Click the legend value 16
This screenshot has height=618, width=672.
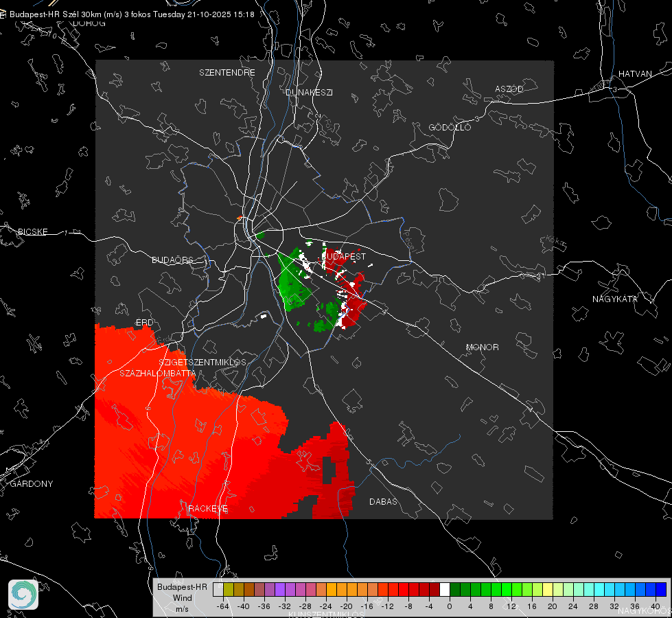[x=532, y=606]
